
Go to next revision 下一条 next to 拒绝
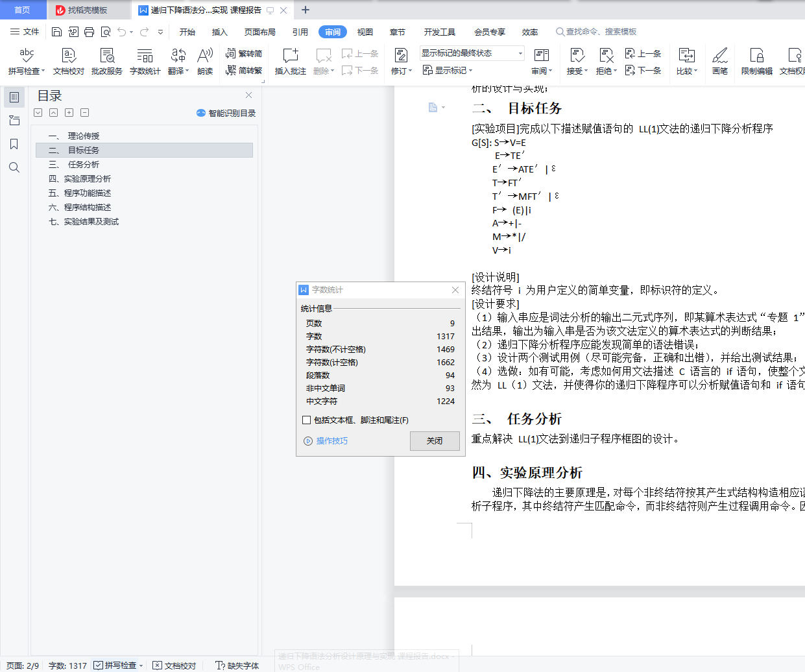pyautogui.click(x=643, y=70)
